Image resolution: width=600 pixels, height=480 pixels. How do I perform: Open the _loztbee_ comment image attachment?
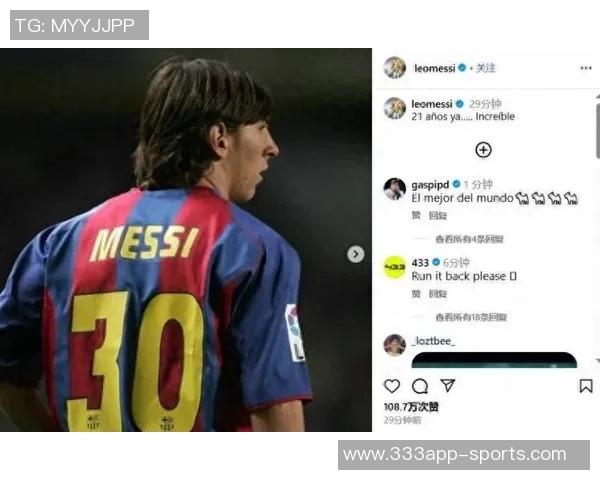coord(494,360)
